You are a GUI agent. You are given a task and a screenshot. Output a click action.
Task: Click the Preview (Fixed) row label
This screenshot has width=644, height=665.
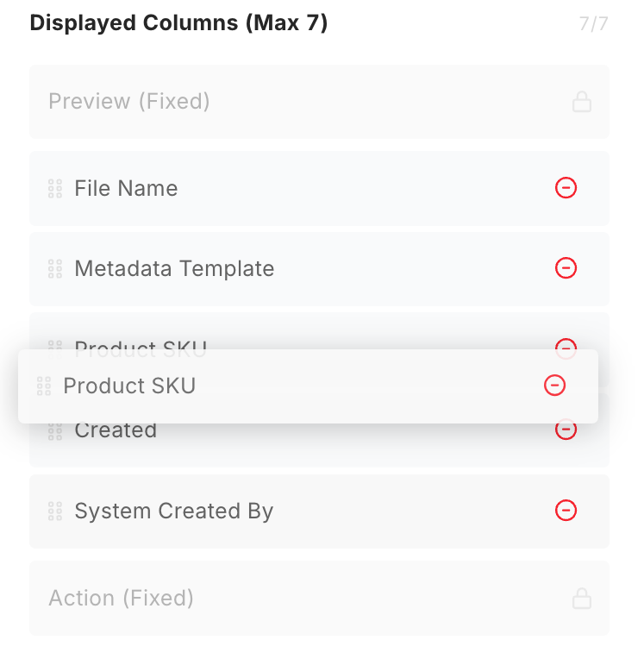[129, 102]
